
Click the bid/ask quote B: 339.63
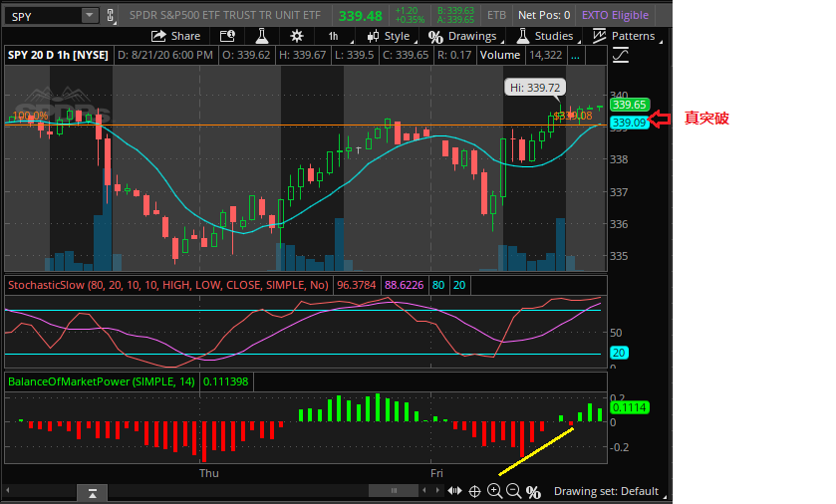tap(455, 11)
